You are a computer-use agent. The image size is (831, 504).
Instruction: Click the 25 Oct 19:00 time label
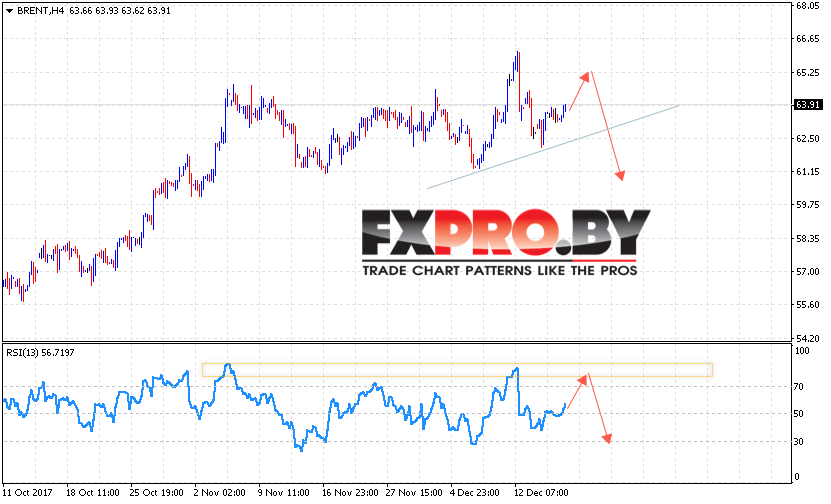coord(156,493)
